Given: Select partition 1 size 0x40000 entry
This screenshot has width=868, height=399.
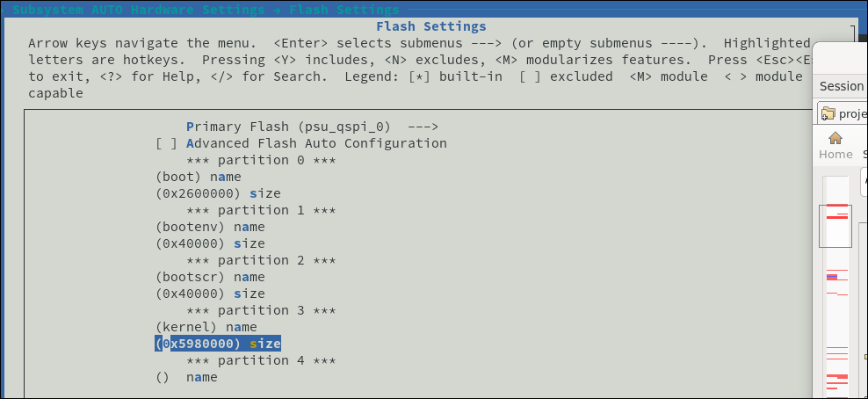Looking at the screenshot, I should [x=210, y=243].
